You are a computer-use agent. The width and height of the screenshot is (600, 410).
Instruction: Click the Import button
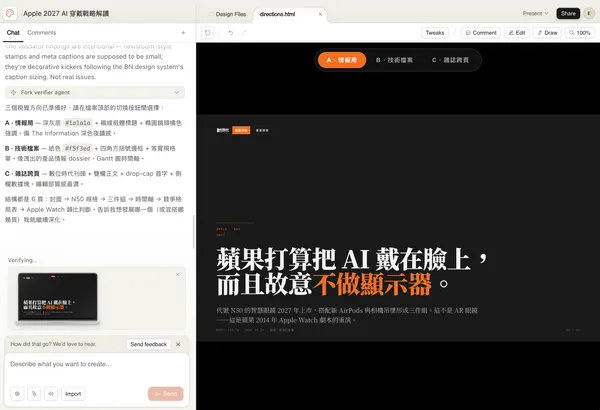point(73,394)
